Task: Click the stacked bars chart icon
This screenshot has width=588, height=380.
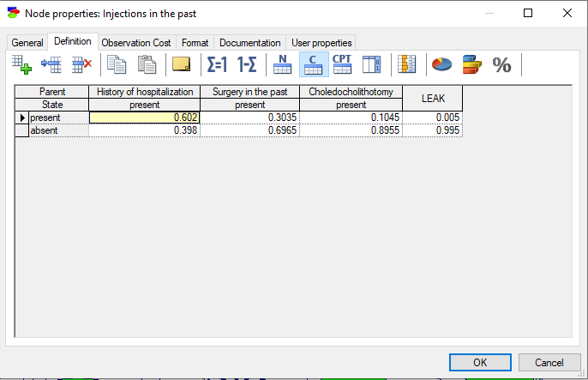Action: click(471, 64)
